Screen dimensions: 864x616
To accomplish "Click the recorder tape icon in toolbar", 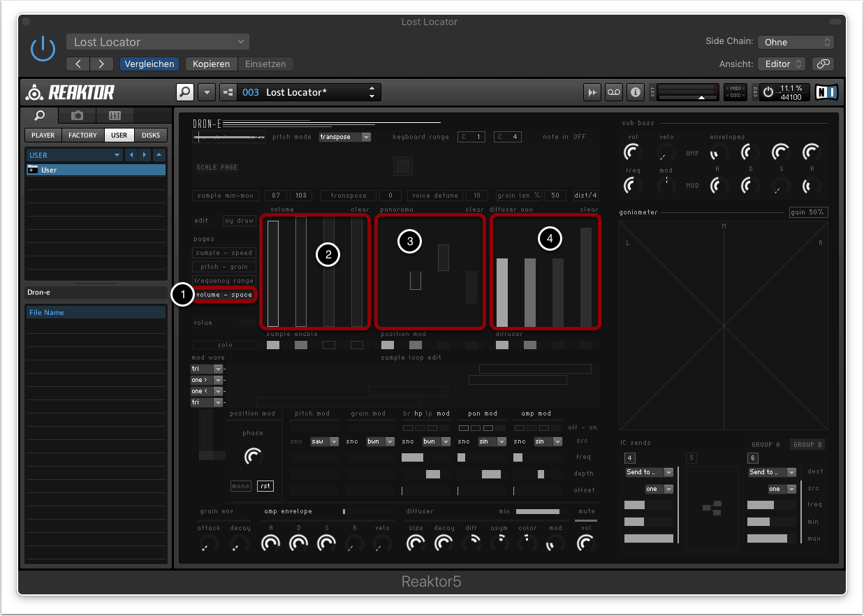I will (613, 92).
